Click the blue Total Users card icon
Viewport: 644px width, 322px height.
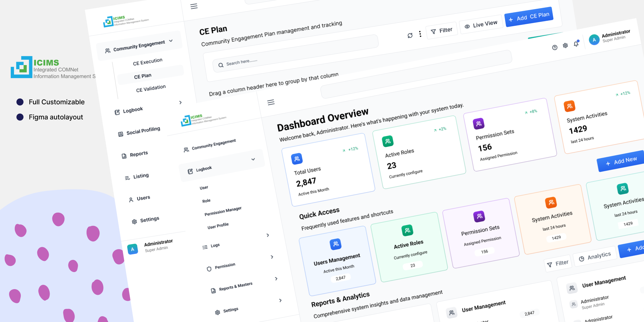pyautogui.click(x=297, y=159)
